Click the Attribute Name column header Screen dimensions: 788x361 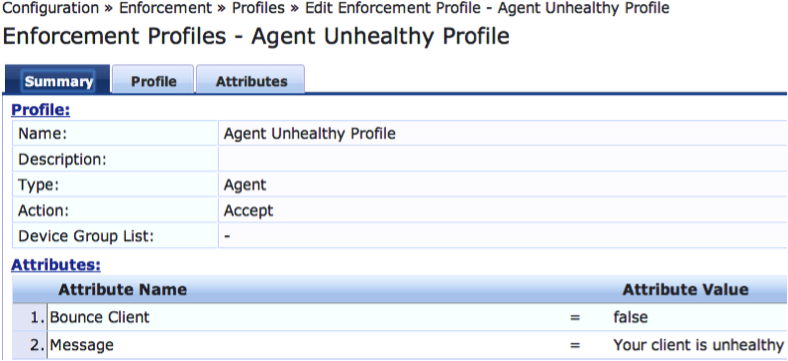tap(122, 289)
